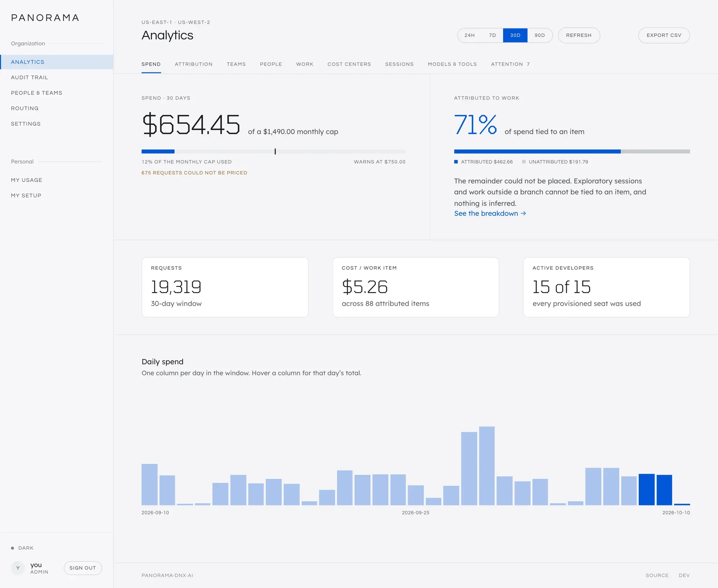The height and width of the screenshot is (588, 718).
Task: Toggle the Dark theme switch
Action: [22, 548]
